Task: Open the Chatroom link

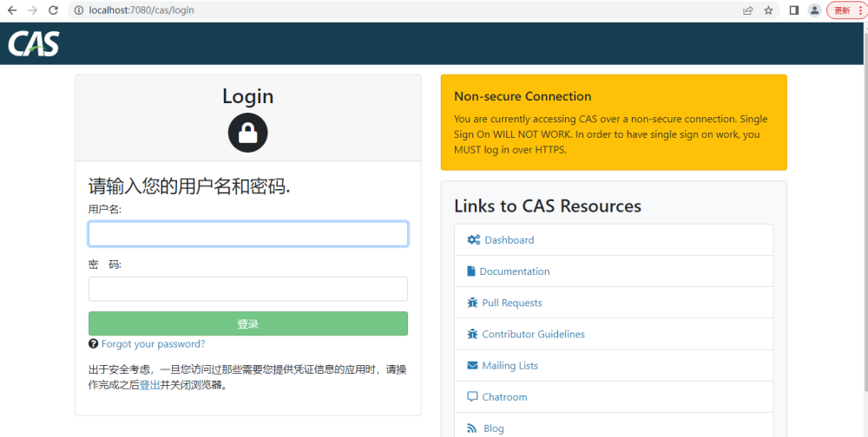Action: (504, 396)
